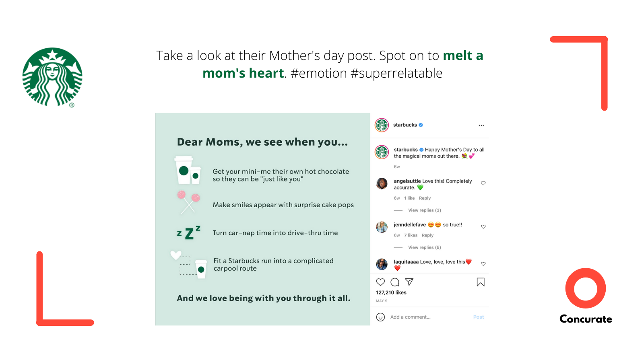644x362 pixels.
Task: Open starbucks profile from header username
Action: [x=405, y=125]
